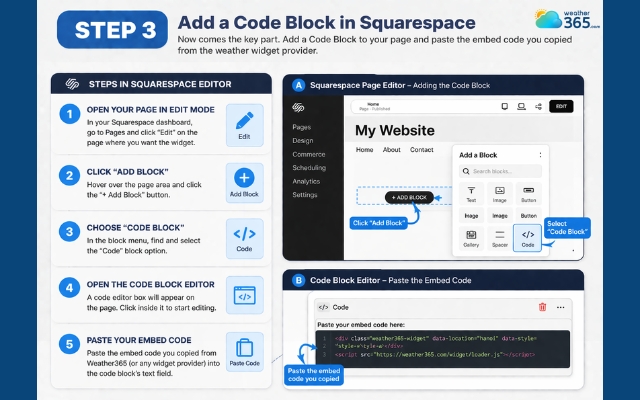640x400 pixels.
Task: Click the Paste Code clipboard icon in step 5
Action: pyautogui.click(x=244, y=351)
